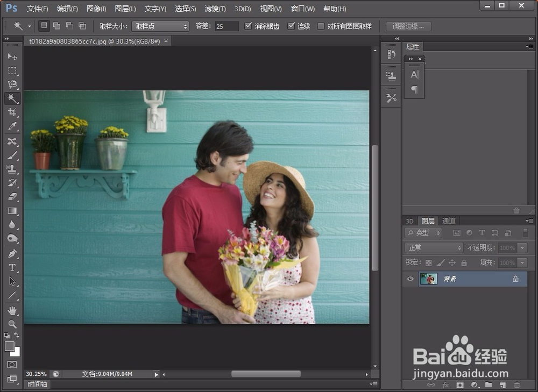Select the Dodge tool
The height and width of the screenshot is (392, 538).
(12, 238)
